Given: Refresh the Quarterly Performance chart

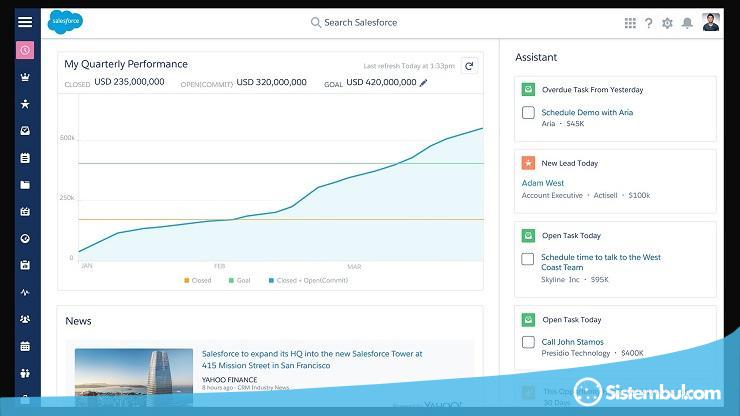Looking at the screenshot, I should 469,66.
